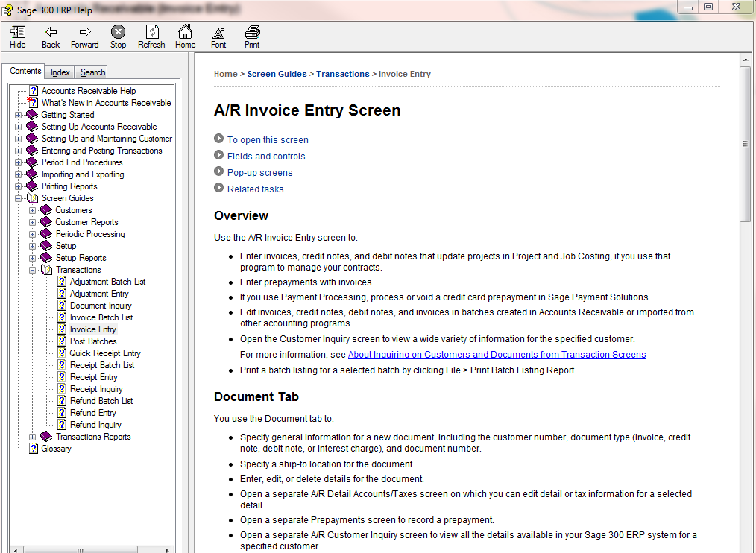Click the Receipt Entry page icon
This screenshot has height=553, width=756.
tap(62, 377)
